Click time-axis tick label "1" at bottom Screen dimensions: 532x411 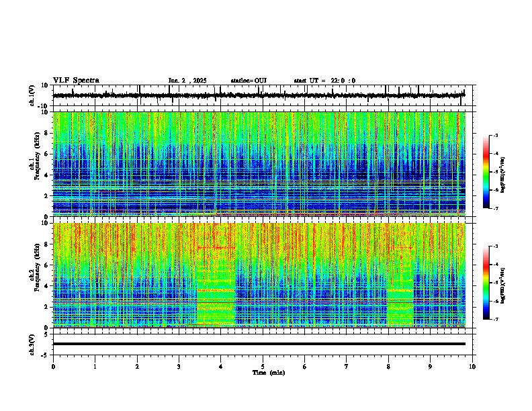pyautogui.click(x=95, y=367)
